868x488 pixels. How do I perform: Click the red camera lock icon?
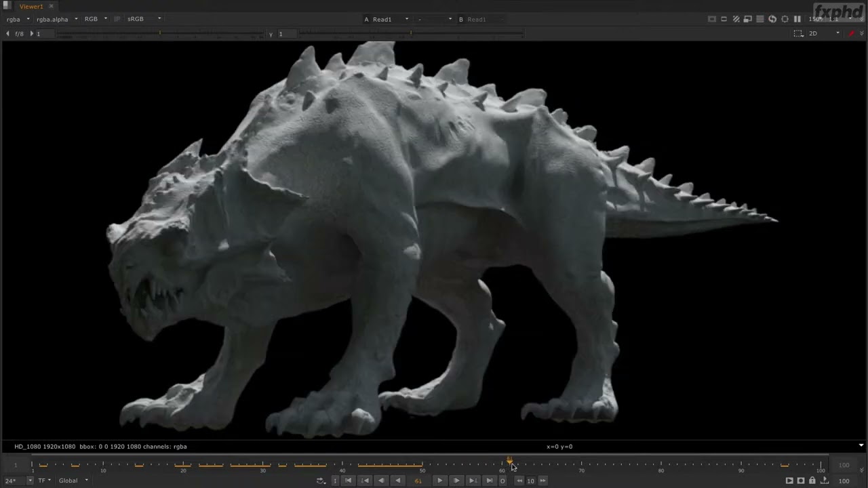(852, 33)
